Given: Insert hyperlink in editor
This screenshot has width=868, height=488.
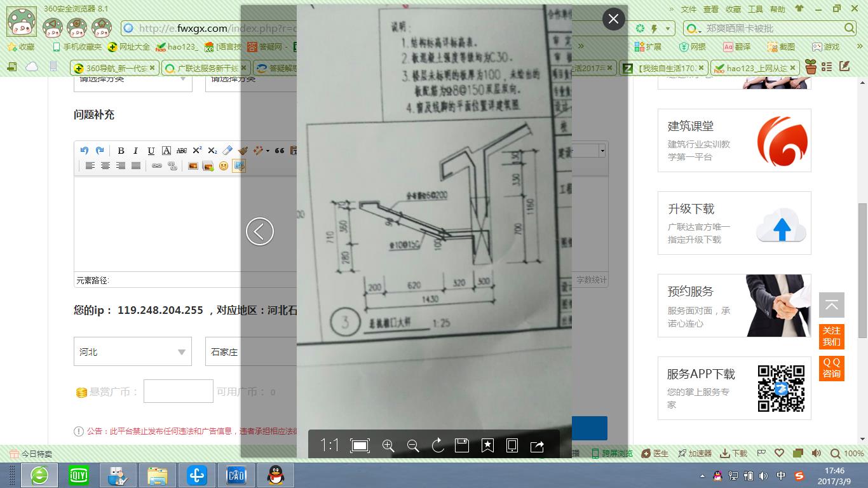Looking at the screenshot, I should pos(156,166).
